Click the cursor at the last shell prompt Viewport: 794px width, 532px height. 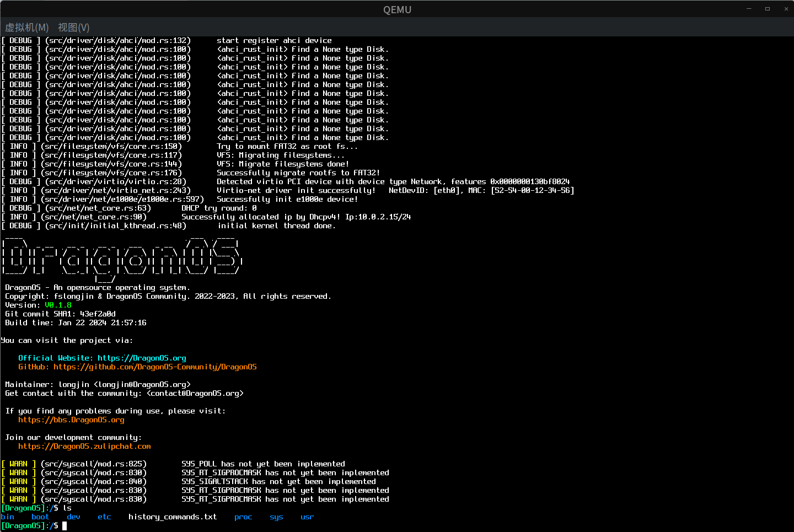[65, 526]
